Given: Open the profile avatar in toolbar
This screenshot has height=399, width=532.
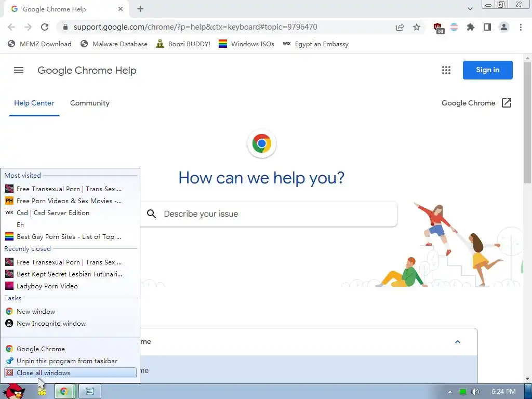Looking at the screenshot, I should (x=504, y=27).
